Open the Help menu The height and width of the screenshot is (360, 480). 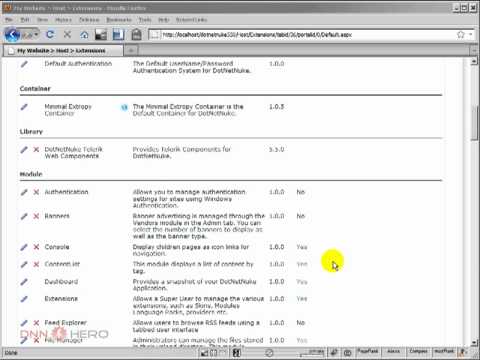click(163, 20)
